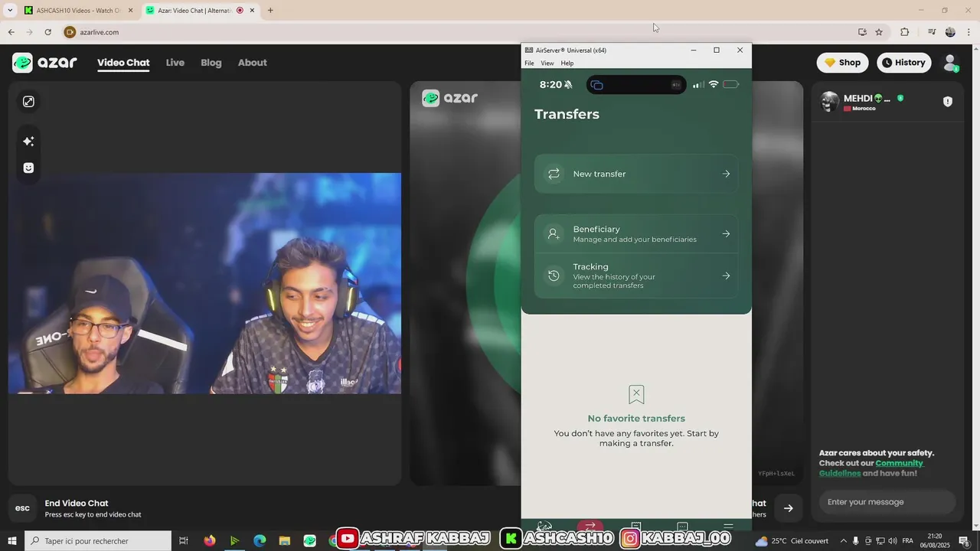Click arrow on Beneficiary row

coord(726,233)
